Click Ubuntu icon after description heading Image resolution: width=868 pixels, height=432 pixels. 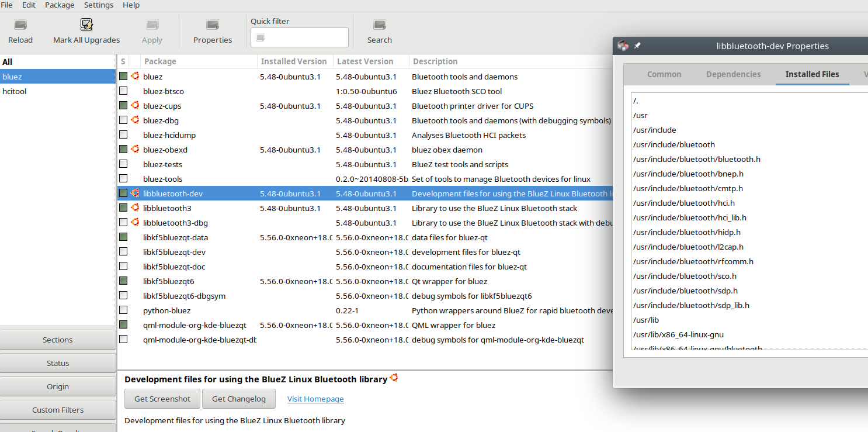pos(394,378)
